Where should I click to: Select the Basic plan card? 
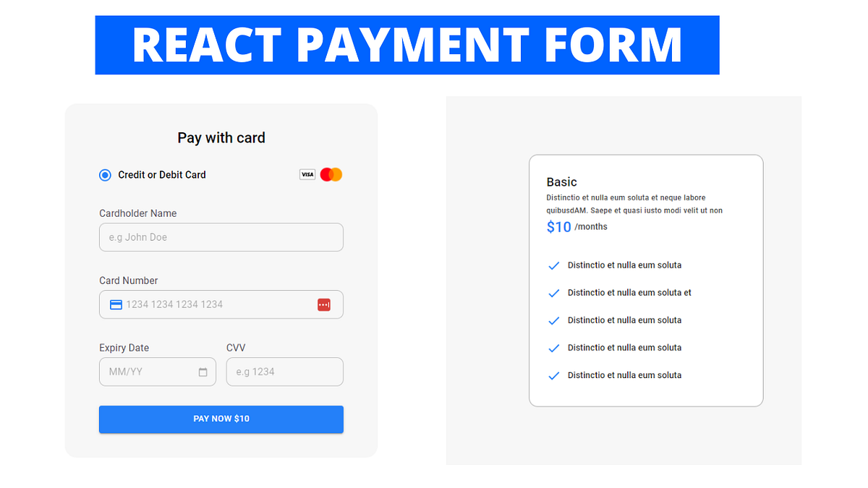click(x=646, y=280)
